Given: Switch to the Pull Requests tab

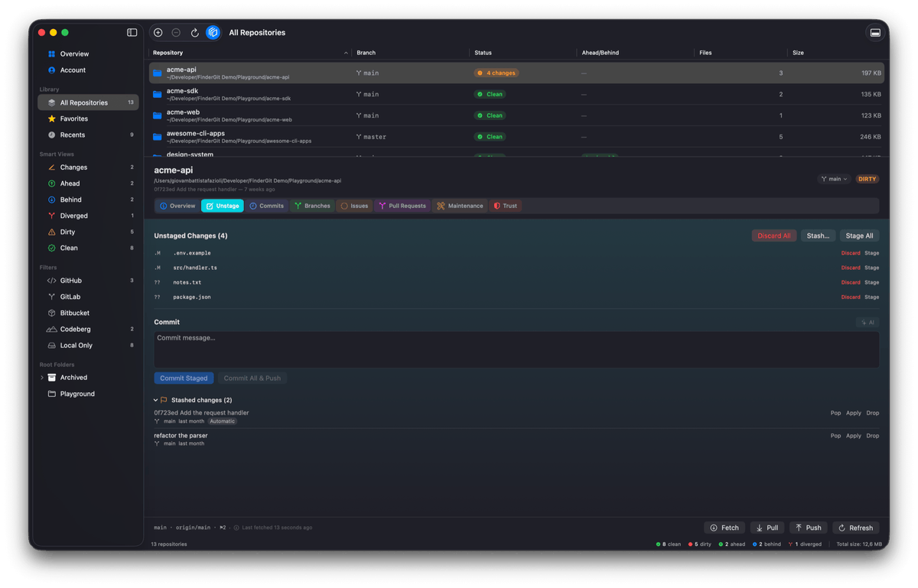Looking at the screenshot, I should click(402, 206).
